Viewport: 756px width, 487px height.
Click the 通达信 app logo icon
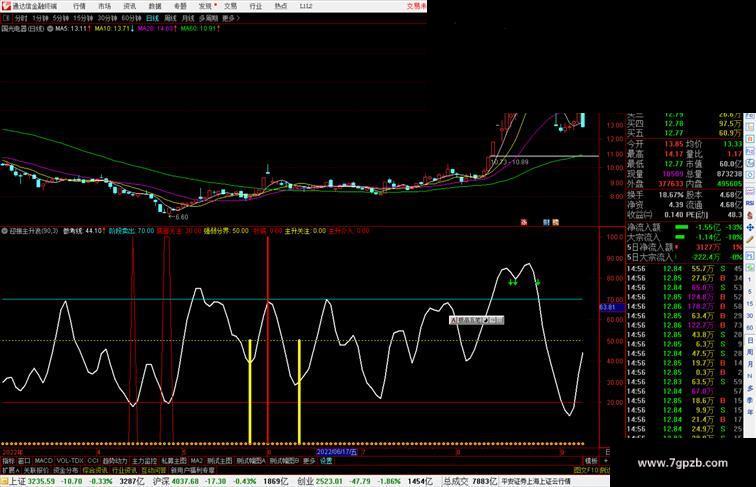[6, 6]
